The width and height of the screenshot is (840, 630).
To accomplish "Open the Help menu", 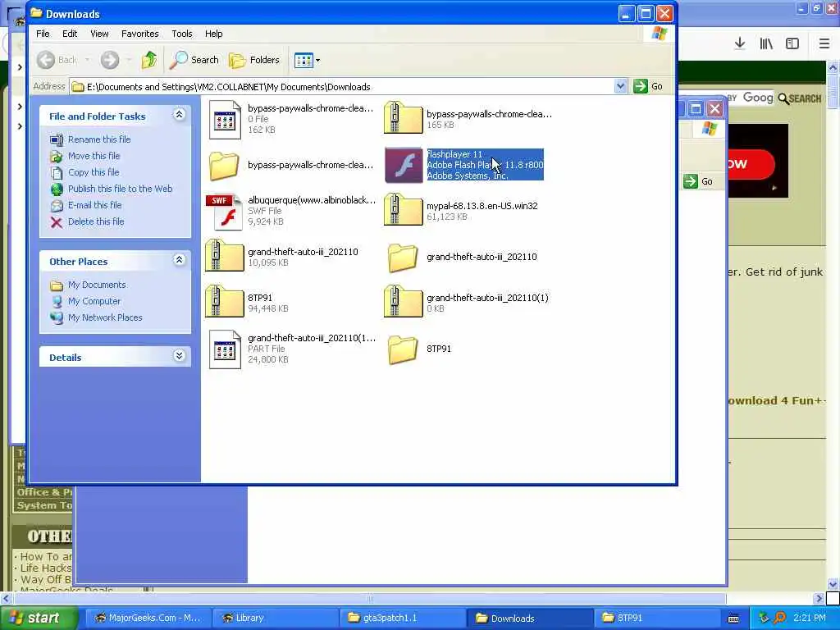I will coord(214,33).
